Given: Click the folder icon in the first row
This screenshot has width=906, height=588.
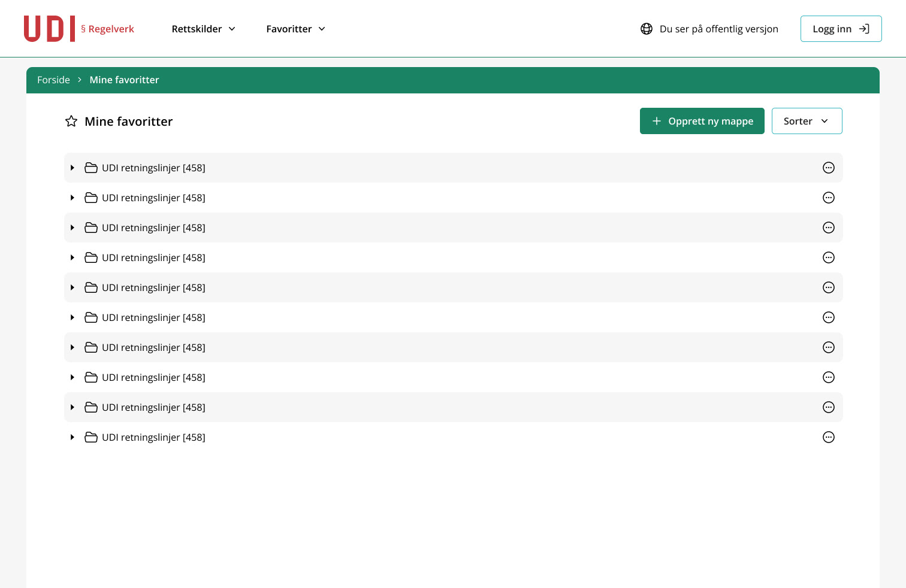Looking at the screenshot, I should [x=91, y=168].
